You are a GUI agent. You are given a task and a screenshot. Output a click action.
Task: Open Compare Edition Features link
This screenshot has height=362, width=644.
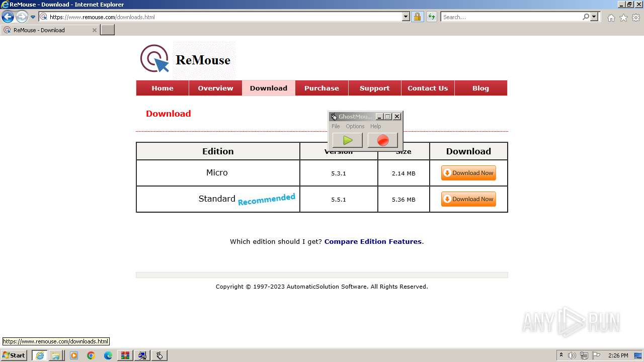[x=373, y=241]
